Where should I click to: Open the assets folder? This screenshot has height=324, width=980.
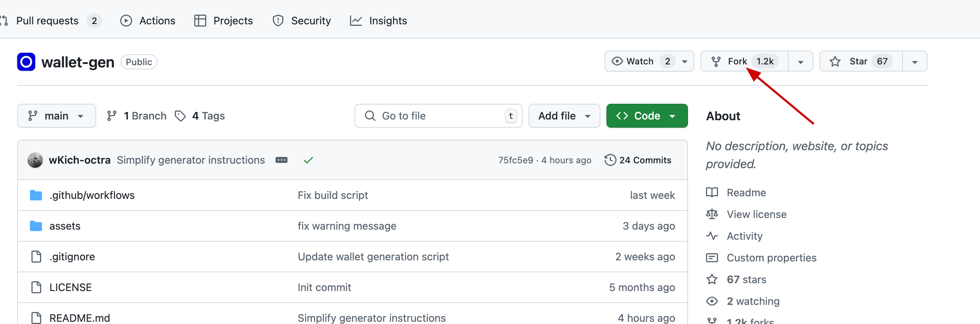click(65, 226)
